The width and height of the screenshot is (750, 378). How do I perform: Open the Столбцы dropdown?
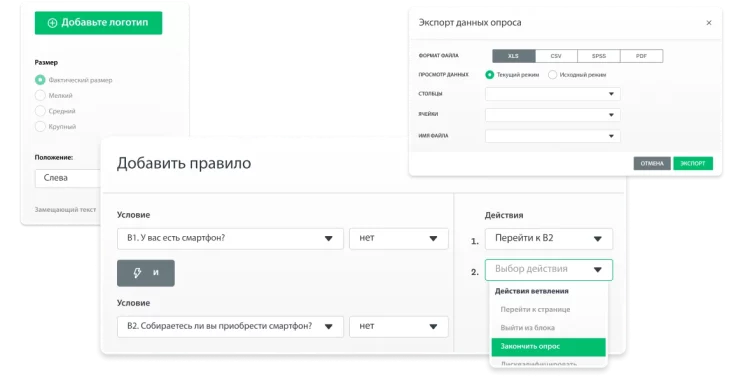point(552,94)
